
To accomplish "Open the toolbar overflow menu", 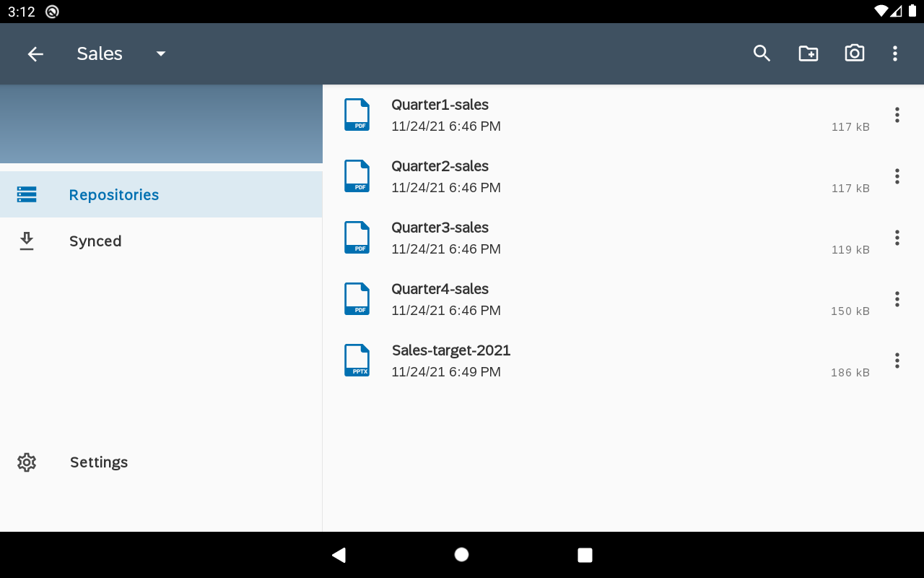I will coord(895,53).
